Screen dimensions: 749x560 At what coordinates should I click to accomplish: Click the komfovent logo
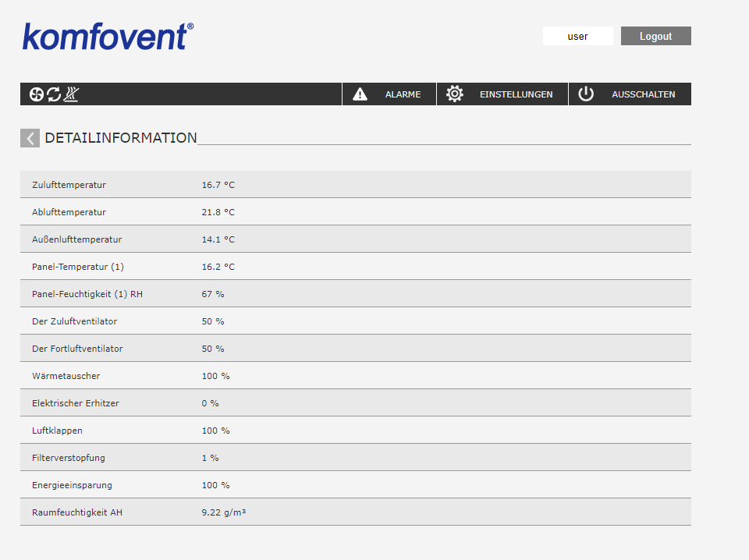(x=108, y=37)
